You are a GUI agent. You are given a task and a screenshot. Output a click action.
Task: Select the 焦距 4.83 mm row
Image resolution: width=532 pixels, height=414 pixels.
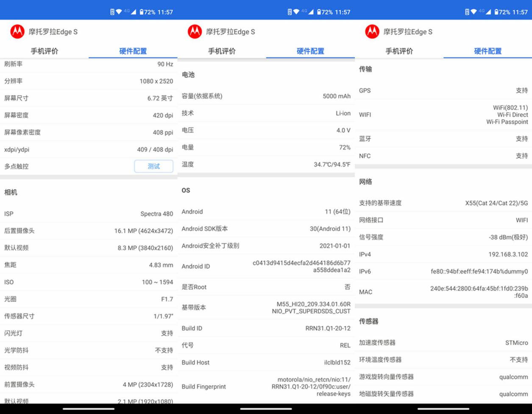(89, 265)
